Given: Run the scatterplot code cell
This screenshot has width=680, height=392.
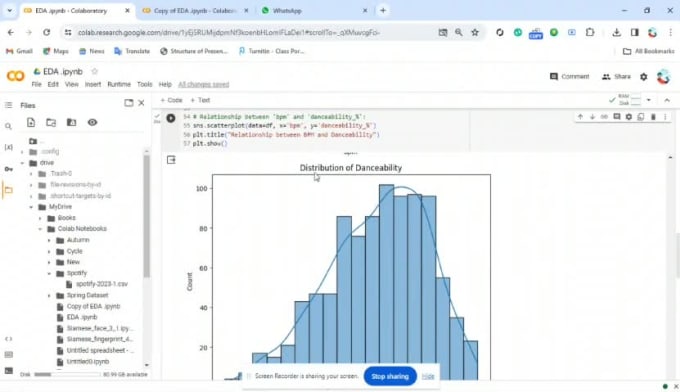Looking at the screenshot, I should pos(171,118).
